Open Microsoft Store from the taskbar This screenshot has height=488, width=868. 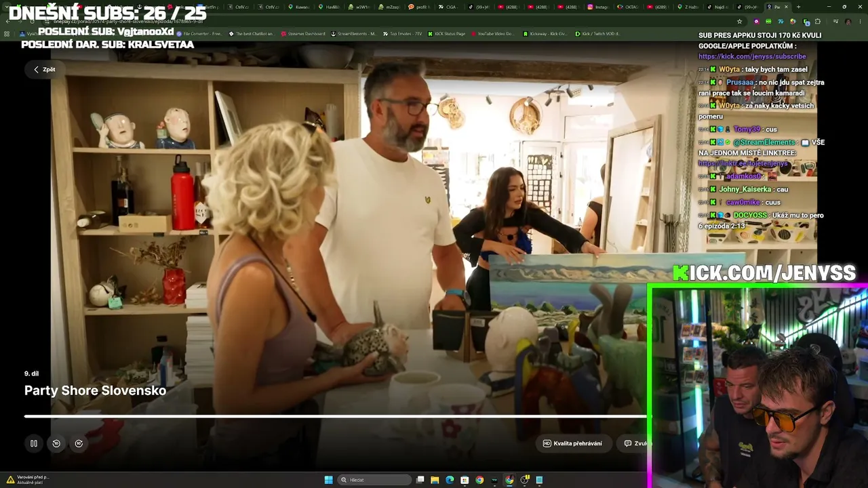(x=465, y=480)
